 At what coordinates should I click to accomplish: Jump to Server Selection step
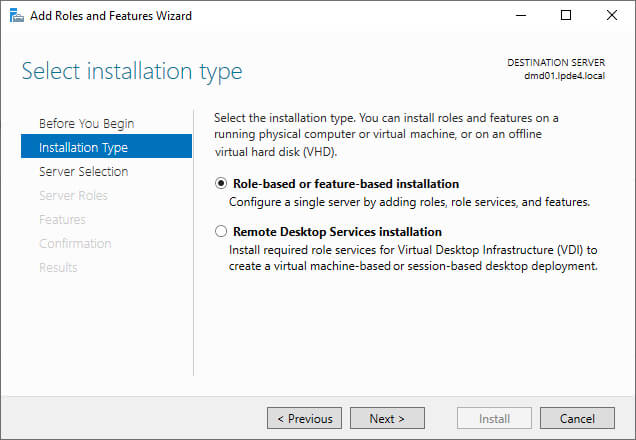click(84, 172)
